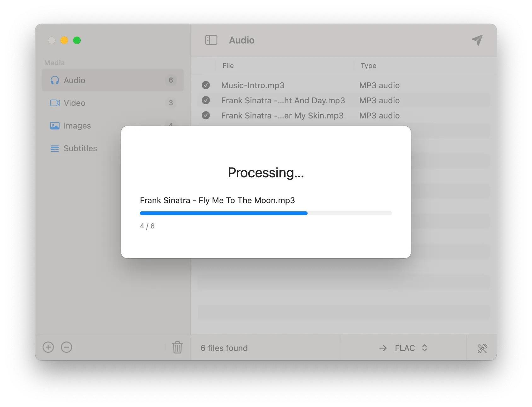Click the trash delete icon

click(x=177, y=347)
